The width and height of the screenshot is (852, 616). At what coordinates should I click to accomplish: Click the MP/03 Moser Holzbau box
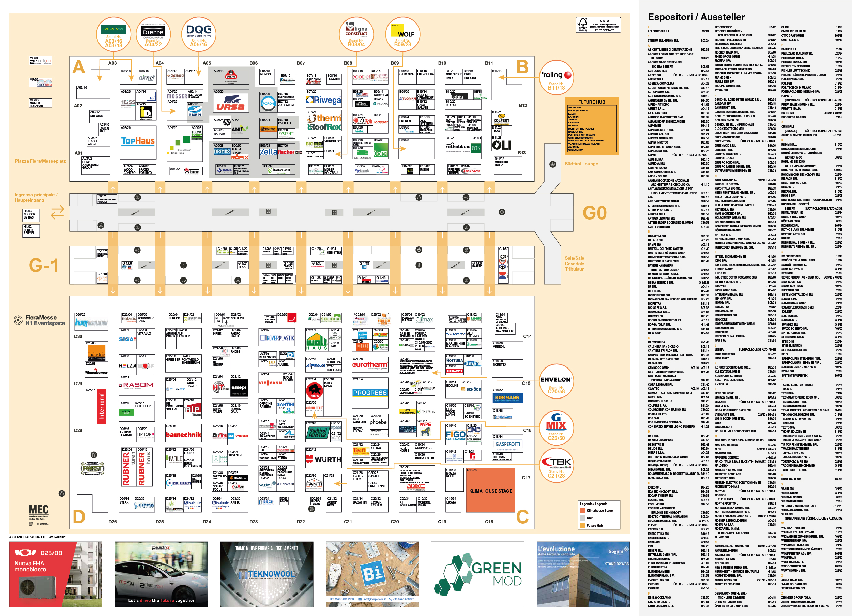[x=41, y=103]
